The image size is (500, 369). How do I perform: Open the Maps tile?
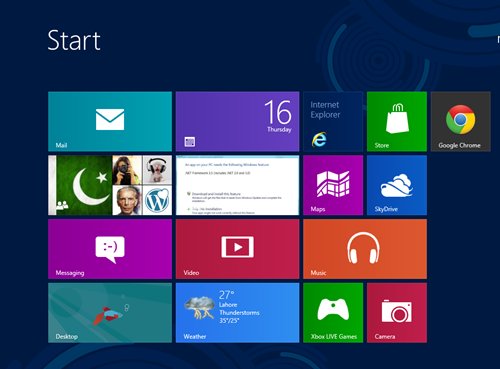click(x=333, y=185)
